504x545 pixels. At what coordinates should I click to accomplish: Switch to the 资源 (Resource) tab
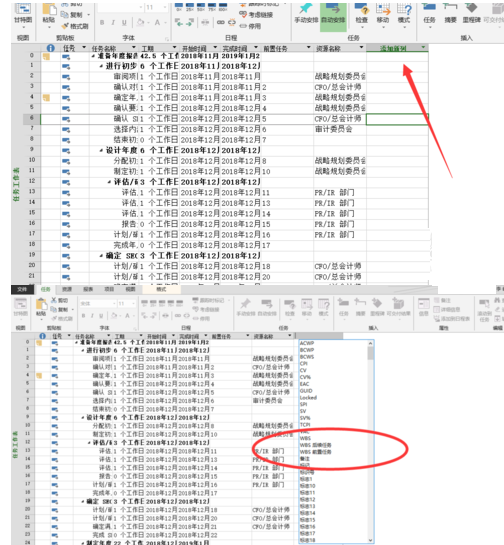click(67, 289)
